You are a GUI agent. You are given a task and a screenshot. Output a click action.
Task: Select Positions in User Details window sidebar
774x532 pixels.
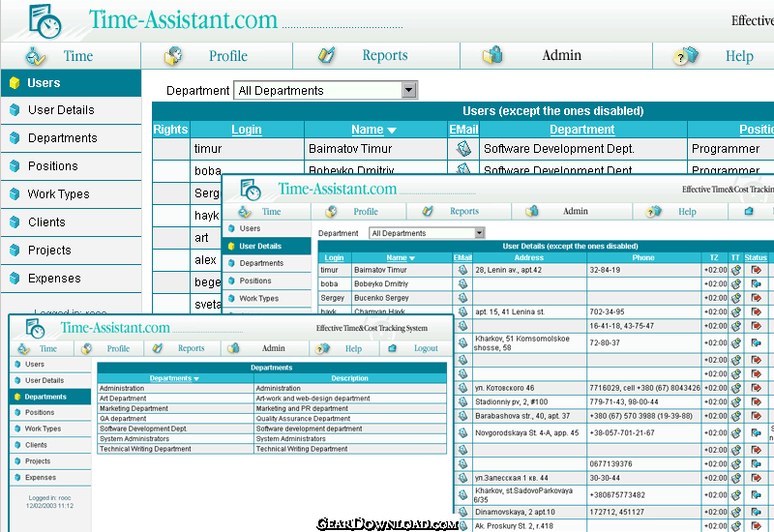pyautogui.click(x=267, y=281)
